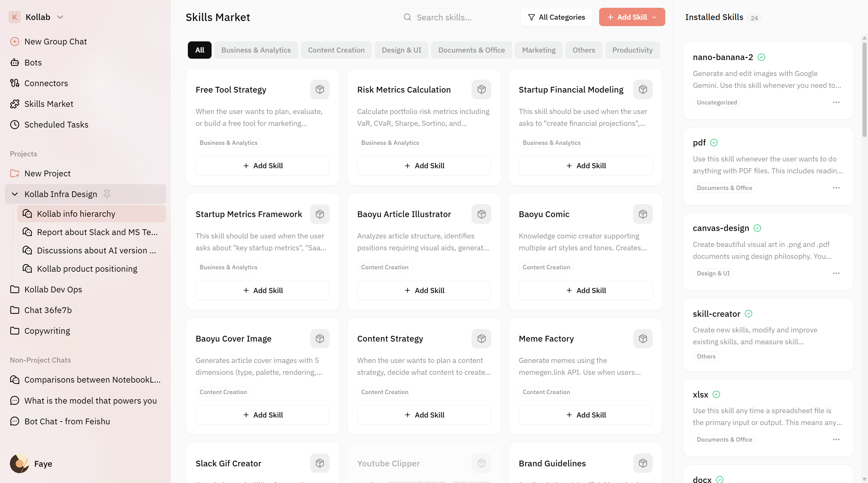Open the more options for nano-banana-2

point(836,102)
